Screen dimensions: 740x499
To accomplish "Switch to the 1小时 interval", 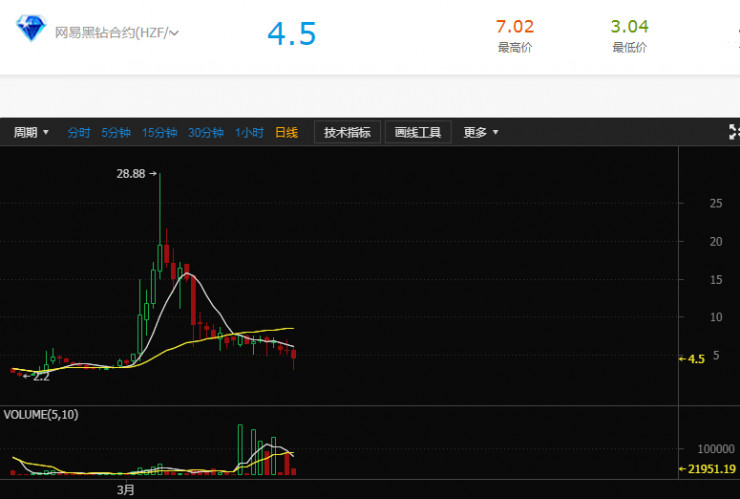I will [249, 132].
